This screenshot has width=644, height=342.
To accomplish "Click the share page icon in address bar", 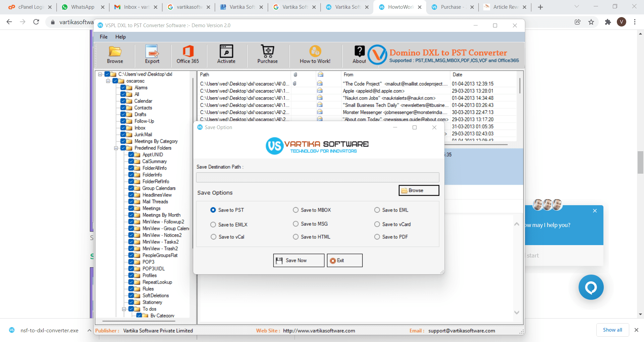I will tap(578, 22).
